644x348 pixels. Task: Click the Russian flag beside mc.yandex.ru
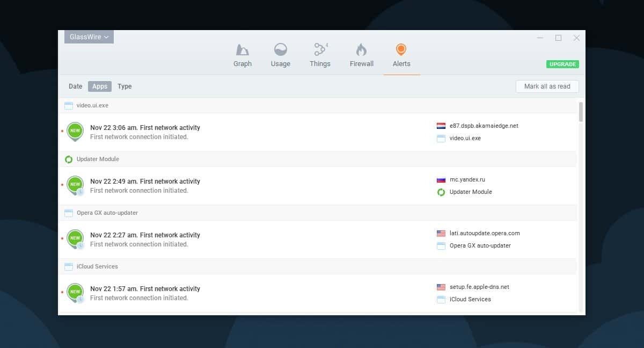coord(440,179)
